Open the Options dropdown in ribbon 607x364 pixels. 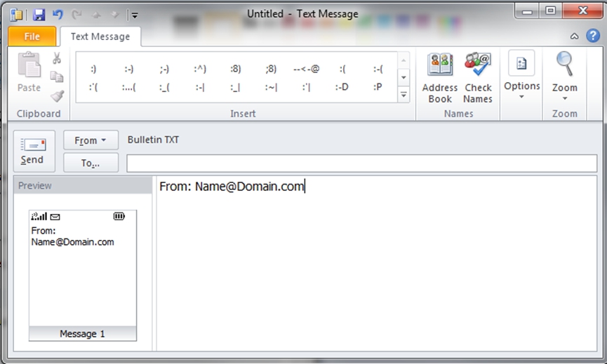click(521, 76)
